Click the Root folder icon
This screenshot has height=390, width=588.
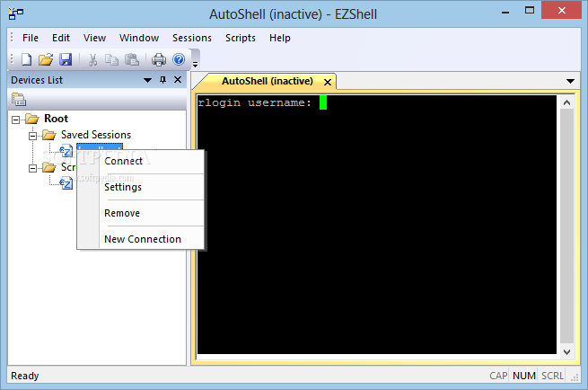[32, 119]
